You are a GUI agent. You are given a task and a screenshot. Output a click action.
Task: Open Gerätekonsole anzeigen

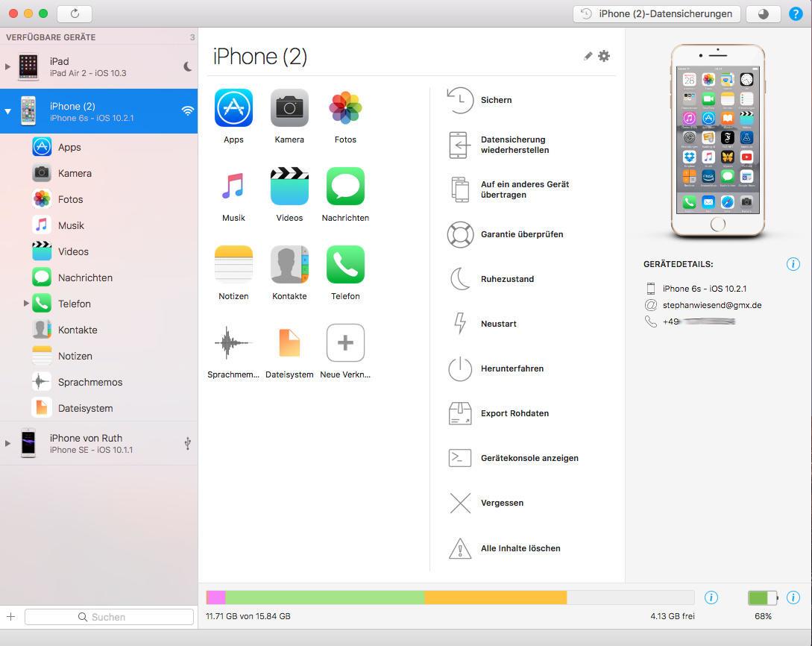tap(513, 458)
